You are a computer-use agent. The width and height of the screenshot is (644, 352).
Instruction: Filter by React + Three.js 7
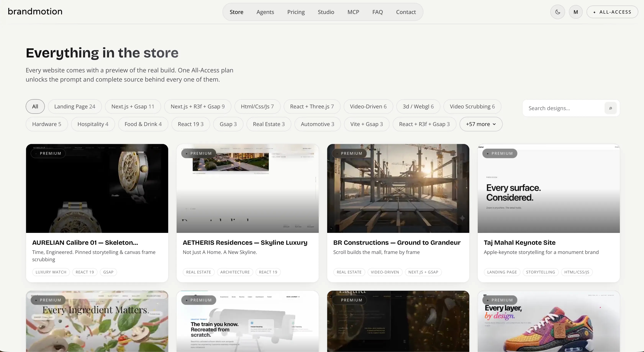point(312,106)
